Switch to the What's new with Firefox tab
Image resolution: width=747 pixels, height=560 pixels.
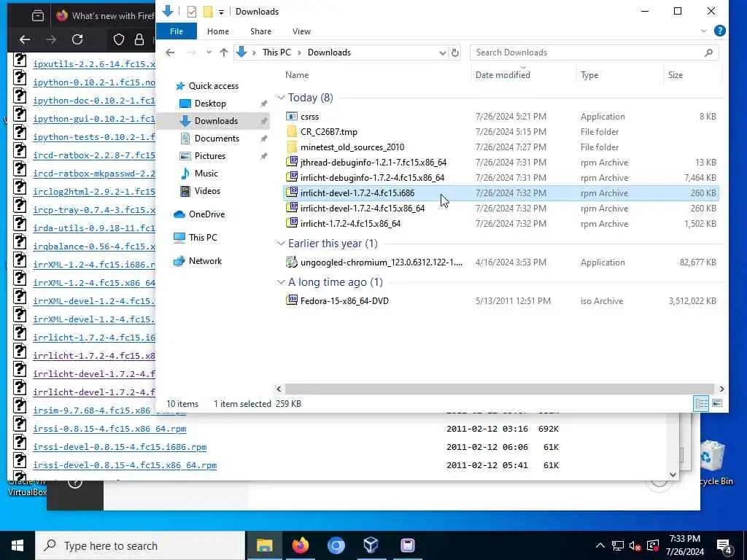(x=105, y=16)
